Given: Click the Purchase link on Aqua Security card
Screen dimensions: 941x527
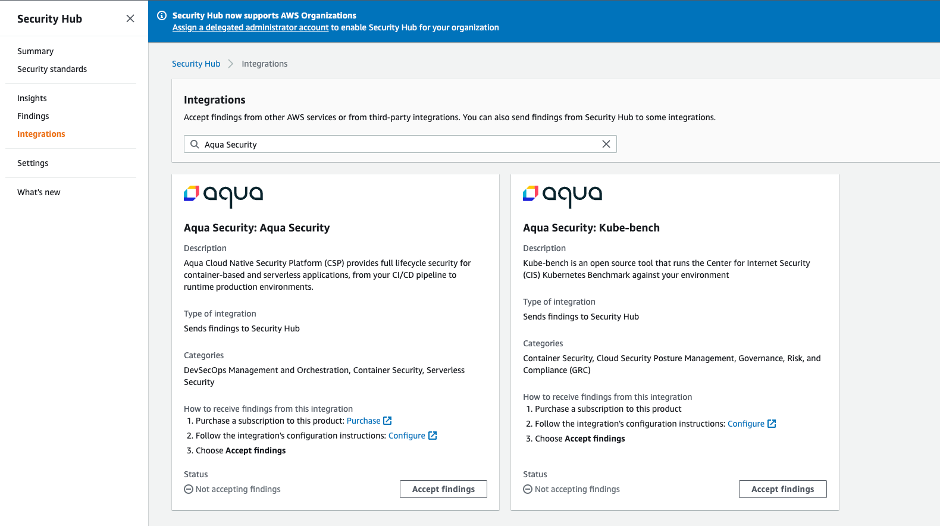Looking at the screenshot, I should (x=363, y=421).
